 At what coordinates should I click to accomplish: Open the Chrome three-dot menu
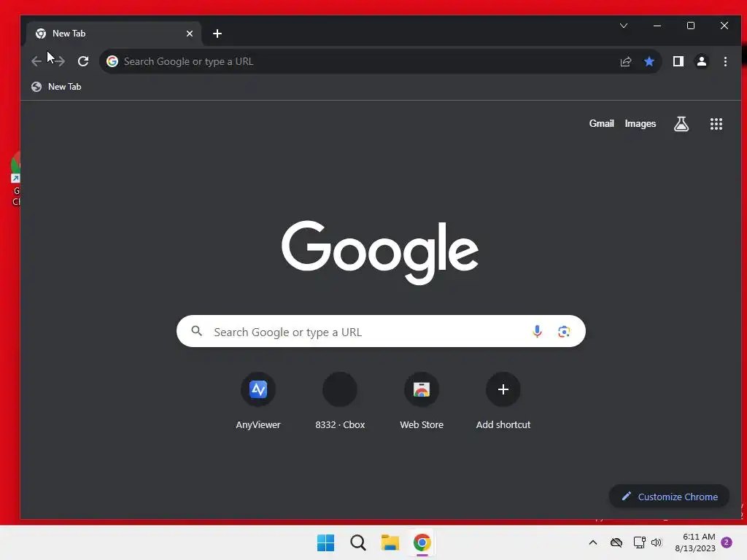pos(725,61)
